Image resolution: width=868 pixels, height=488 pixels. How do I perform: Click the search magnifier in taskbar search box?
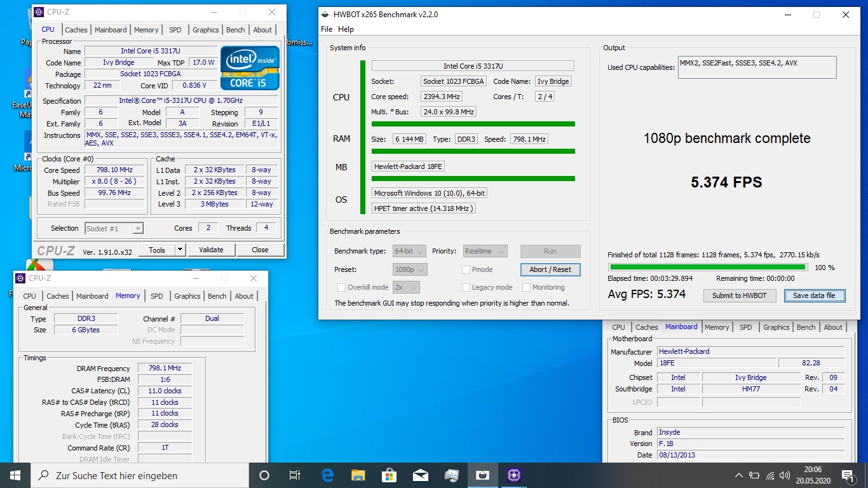(x=44, y=475)
